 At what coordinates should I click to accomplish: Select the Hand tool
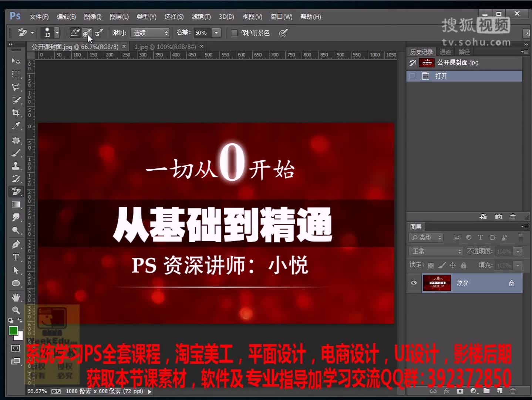tap(16, 297)
